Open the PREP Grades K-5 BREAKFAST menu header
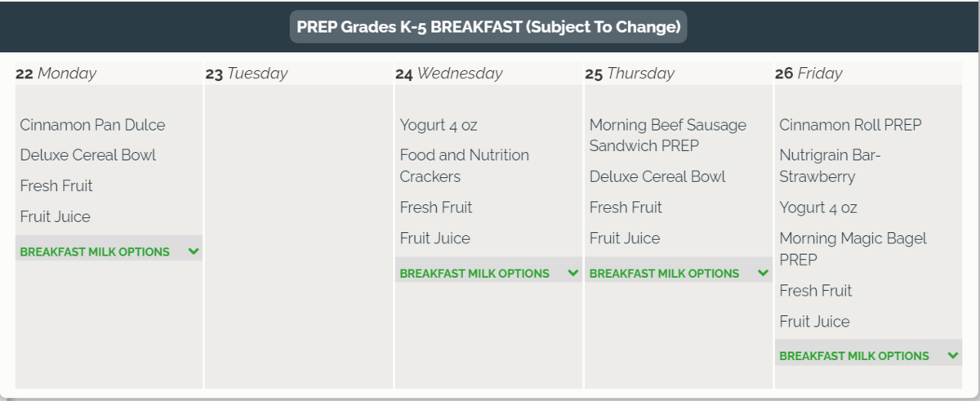 click(x=488, y=27)
